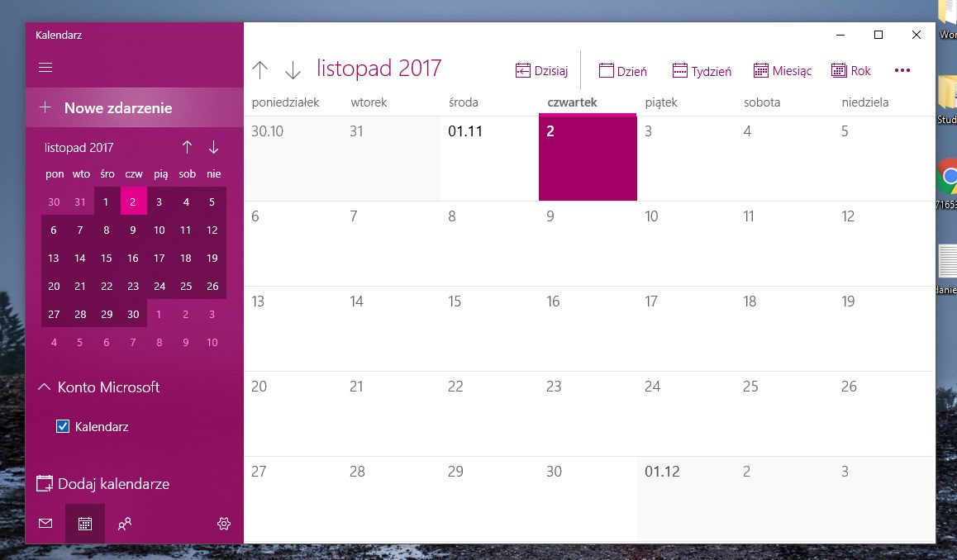Viewport: 957px width, 560px height.
Task: Select the highlighted day 2 cell in main grid
Action: [x=588, y=158]
